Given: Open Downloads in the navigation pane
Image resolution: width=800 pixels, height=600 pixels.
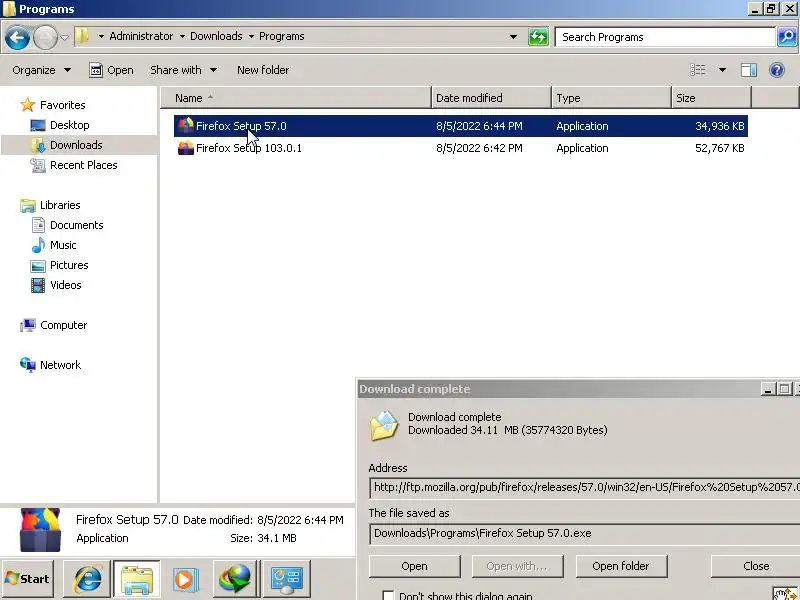Looking at the screenshot, I should coord(66,145).
